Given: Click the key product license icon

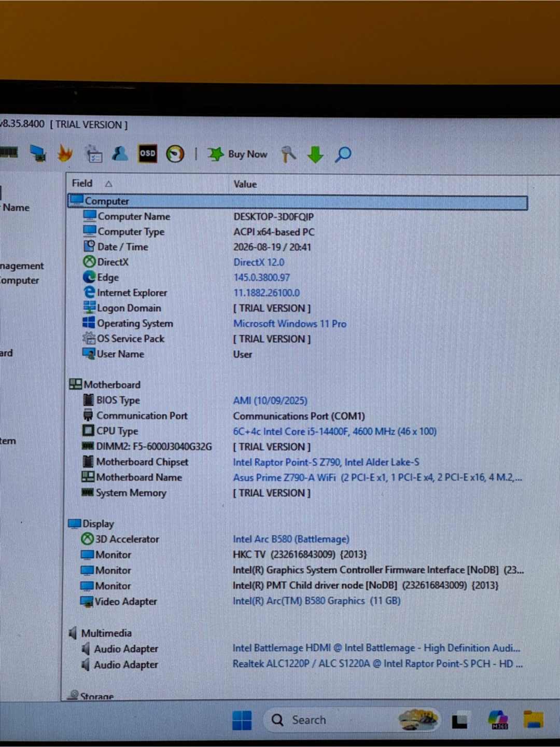Looking at the screenshot, I should (288, 154).
